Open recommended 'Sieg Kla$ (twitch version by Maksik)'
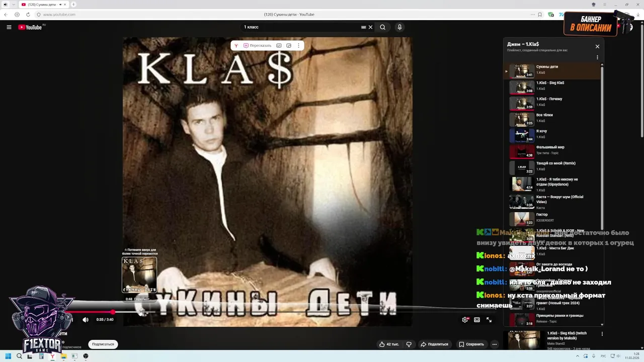The height and width of the screenshot is (362, 644). [x=567, y=335]
